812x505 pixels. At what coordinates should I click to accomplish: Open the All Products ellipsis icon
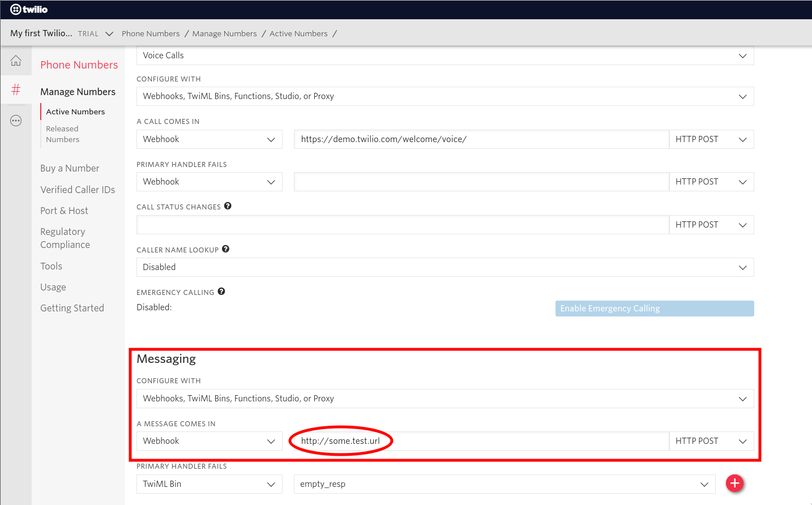tap(16, 121)
